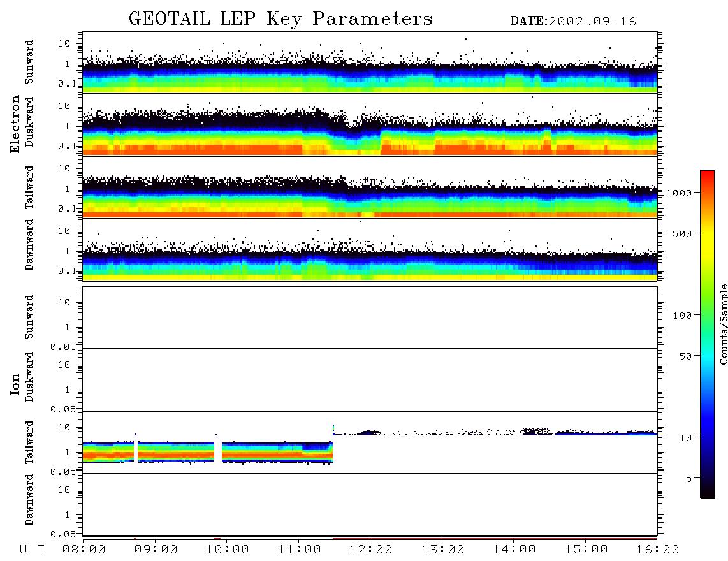Click the black bottom of the colorbar

[707, 492]
